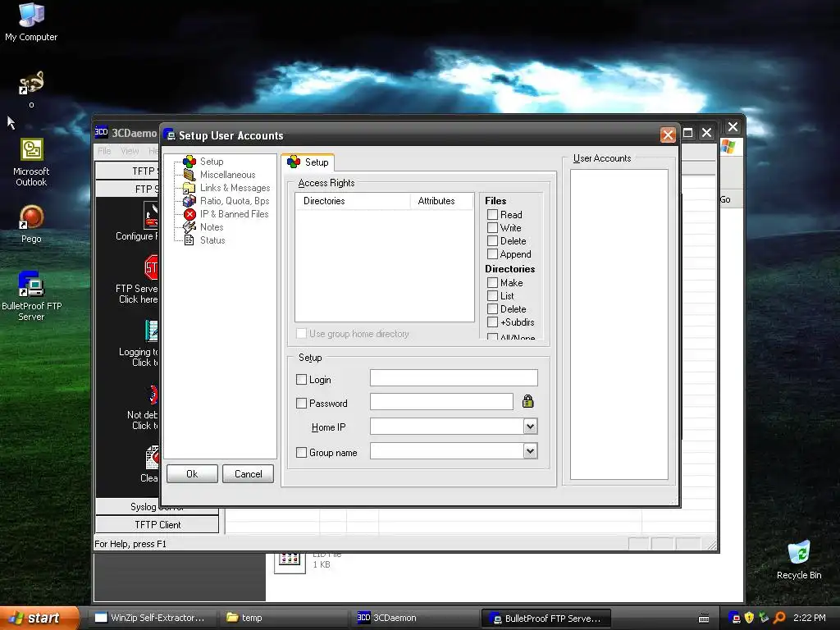Click the Login text field
The image size is (840, 630).
coord(454,377)
